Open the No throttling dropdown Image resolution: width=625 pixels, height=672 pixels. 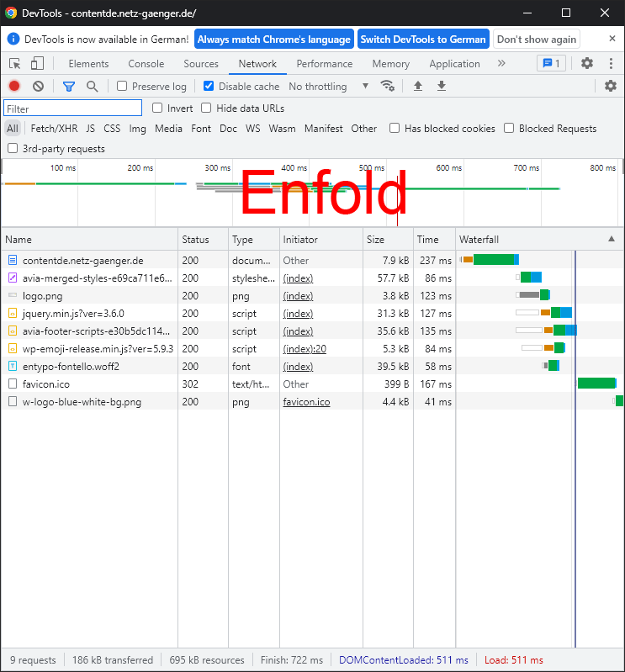coord(328,86)
